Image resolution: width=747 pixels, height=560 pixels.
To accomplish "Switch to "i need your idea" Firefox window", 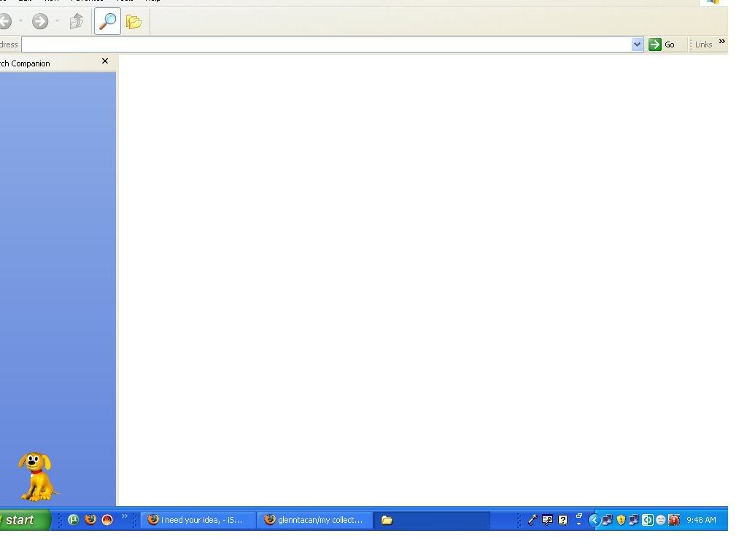I will [198, 520].
